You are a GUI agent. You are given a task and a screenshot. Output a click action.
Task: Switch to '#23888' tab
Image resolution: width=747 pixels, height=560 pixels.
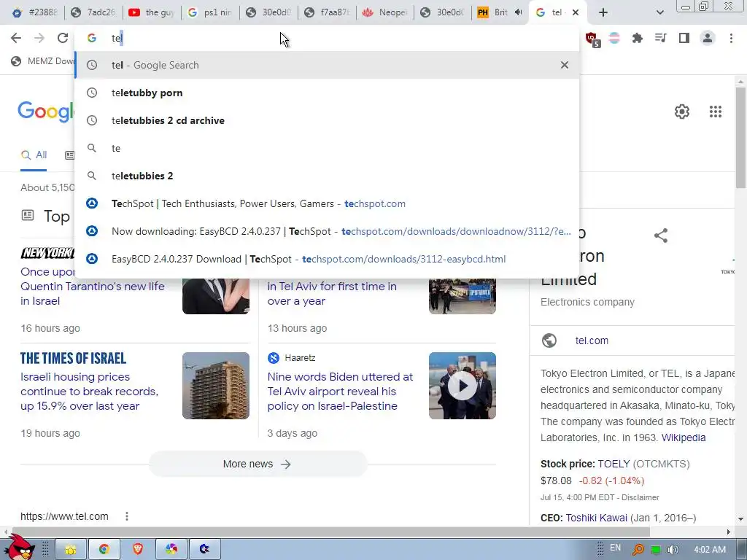point(34,12)
